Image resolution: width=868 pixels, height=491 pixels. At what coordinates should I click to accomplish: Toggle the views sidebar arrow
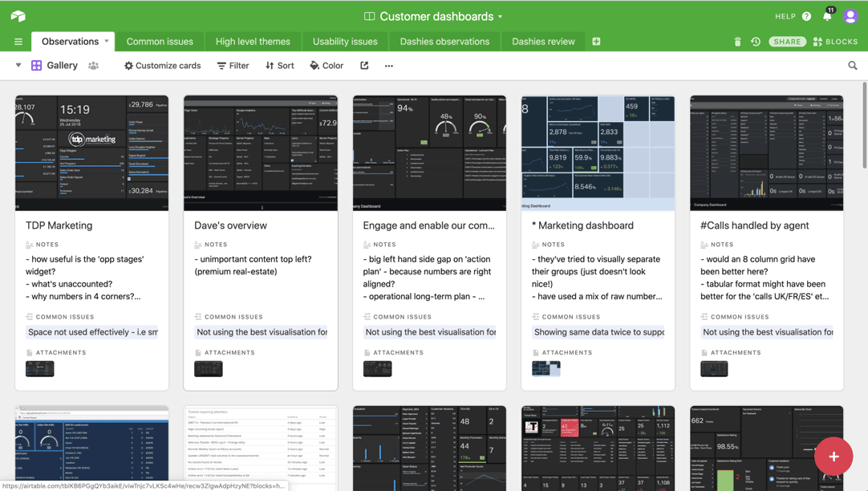[18, 66]
